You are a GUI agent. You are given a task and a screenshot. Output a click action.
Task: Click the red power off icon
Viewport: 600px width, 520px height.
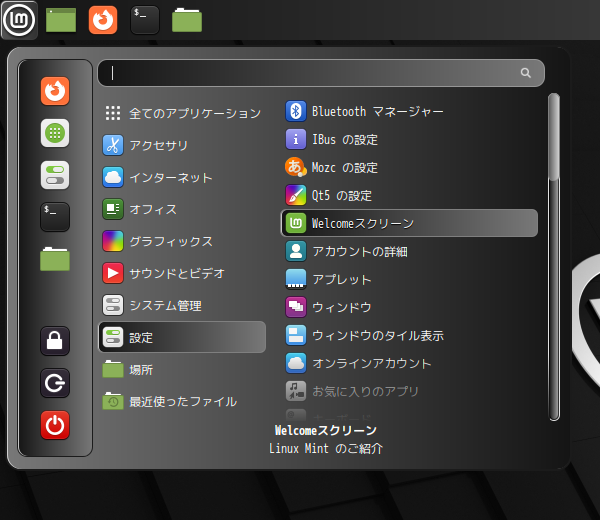[x=55, y=425]
